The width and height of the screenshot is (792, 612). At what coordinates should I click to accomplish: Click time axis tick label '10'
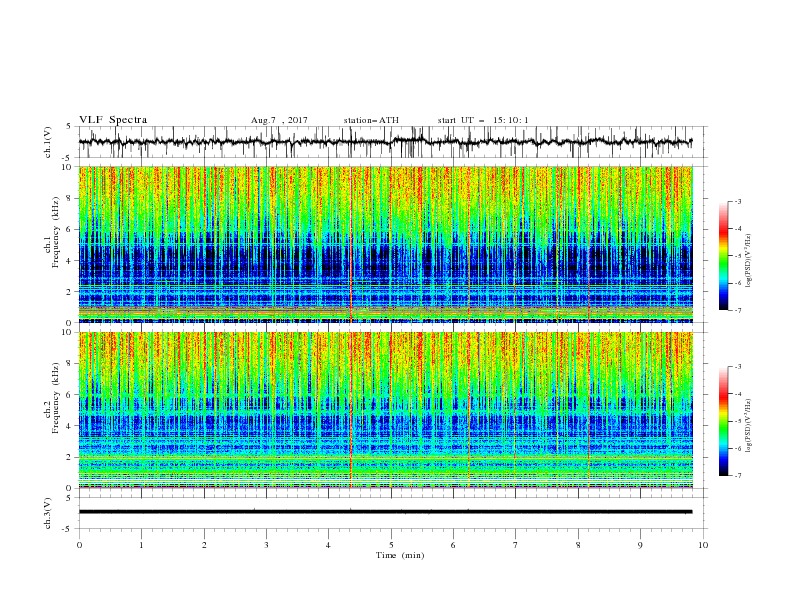coord(703,545)
